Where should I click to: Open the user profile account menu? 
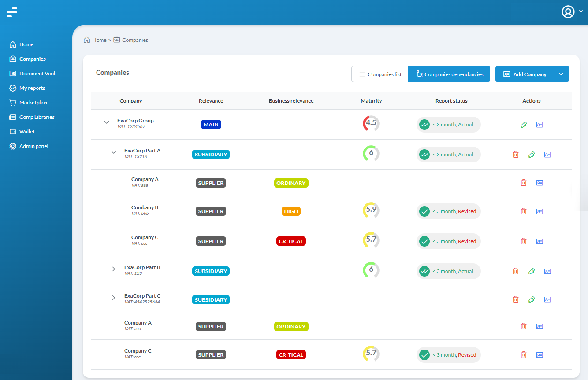tap(572, 12)
